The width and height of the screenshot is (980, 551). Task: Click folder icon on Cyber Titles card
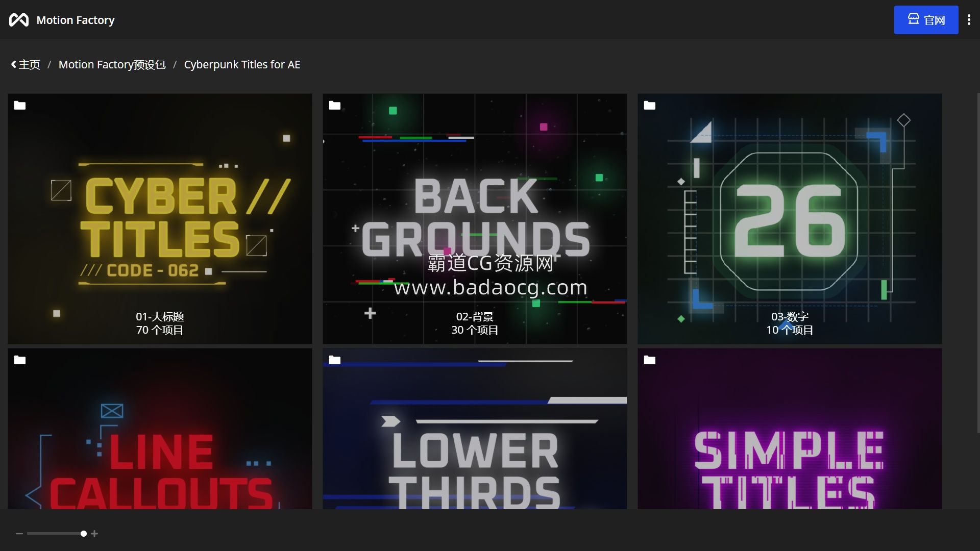click(20, 105)
